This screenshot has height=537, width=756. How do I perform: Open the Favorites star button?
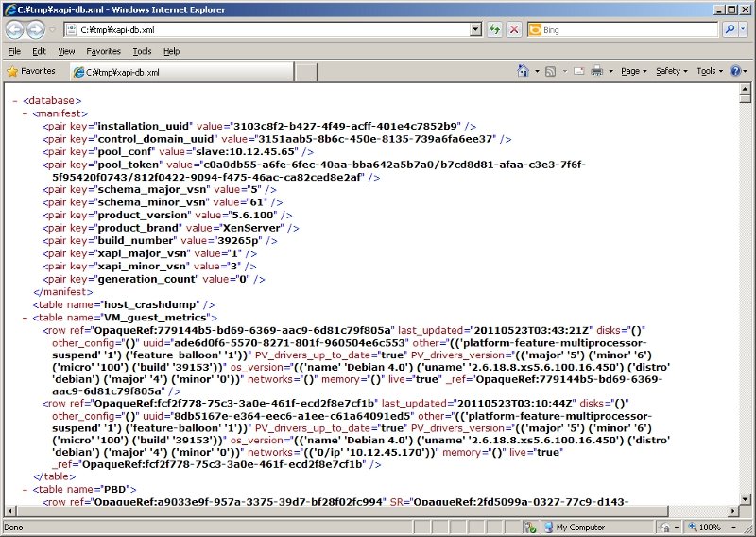31,72
